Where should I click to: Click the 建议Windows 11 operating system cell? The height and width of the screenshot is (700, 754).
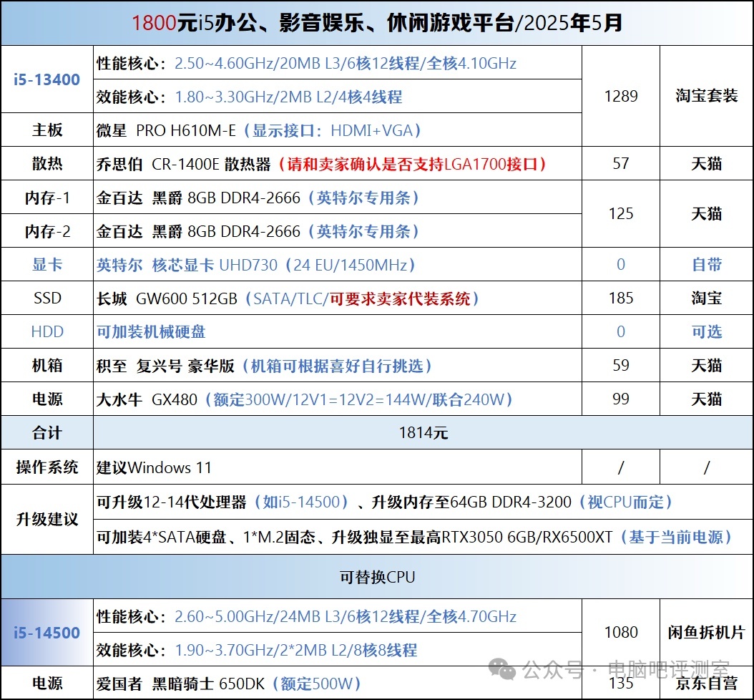pos(155,467)
